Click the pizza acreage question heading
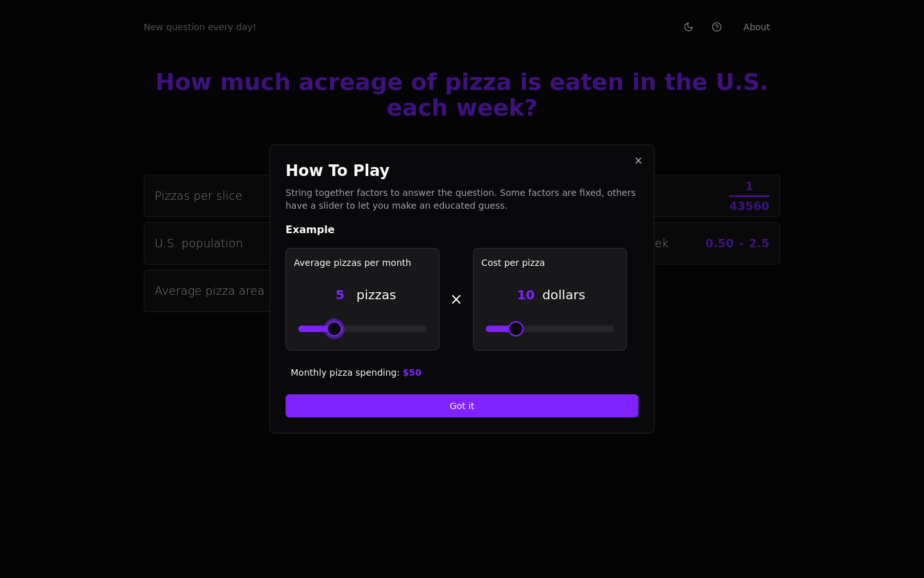 point(462,94)
